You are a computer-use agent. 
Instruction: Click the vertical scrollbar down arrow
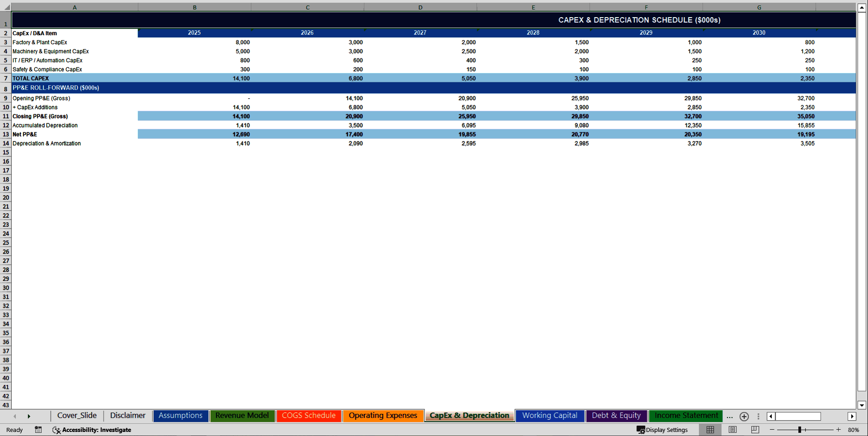(x=861, y=405)
